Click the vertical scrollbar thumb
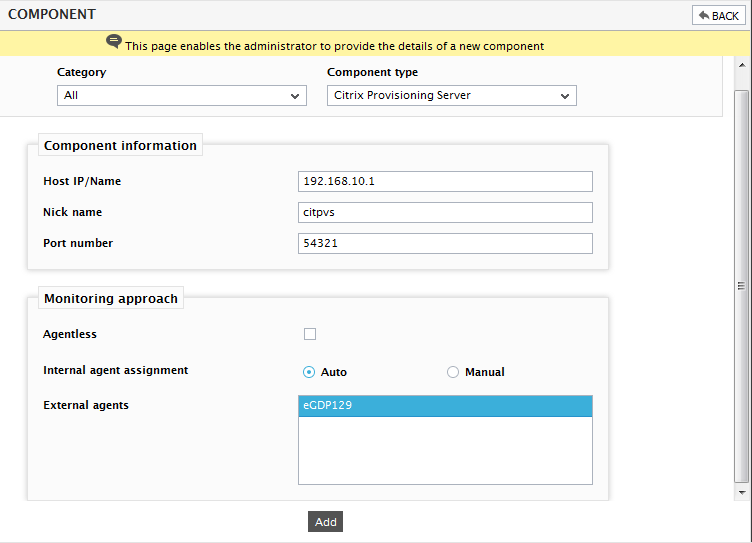The height and width of the screenshot is (543, 752). [x=741, y=286]
